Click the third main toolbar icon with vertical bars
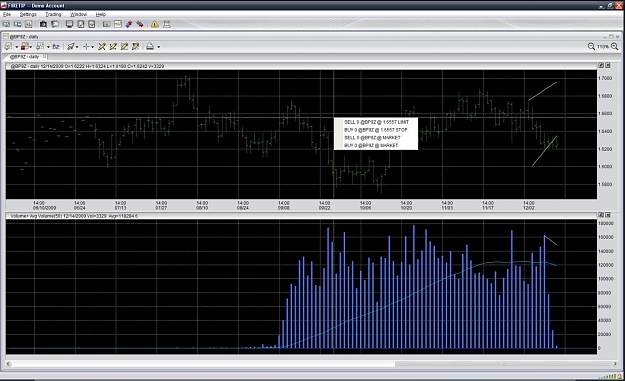Screen dimensions: 625x381 (28, 24)
